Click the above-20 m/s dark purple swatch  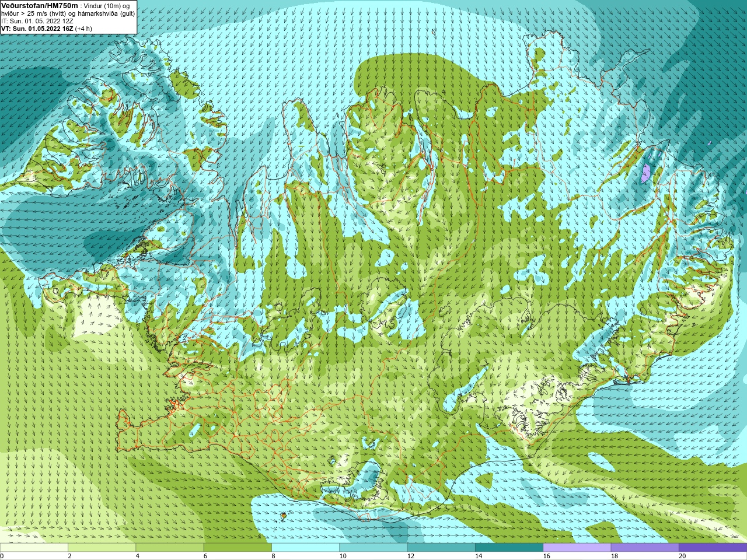pos(713,548)
